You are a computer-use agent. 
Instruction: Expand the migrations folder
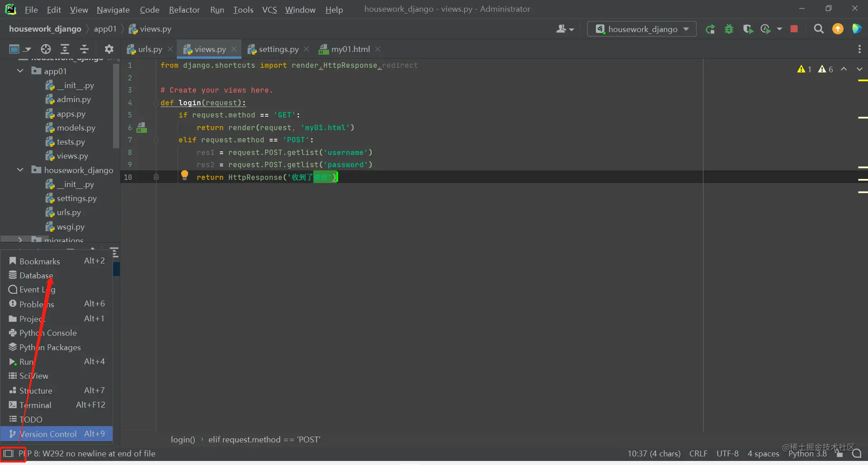click(x=20, y=240)
